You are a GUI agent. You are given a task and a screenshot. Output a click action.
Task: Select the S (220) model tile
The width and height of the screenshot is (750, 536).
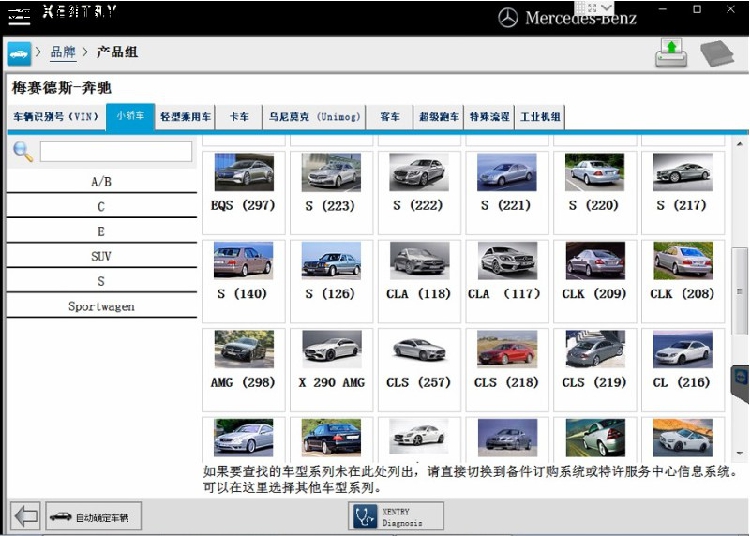[595, 192]
